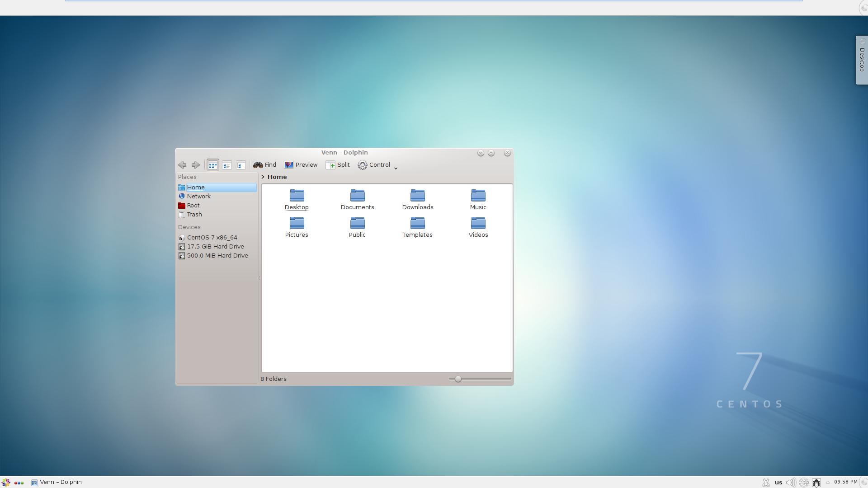
Task: Select icon view mode button
Action: (212, 165)
